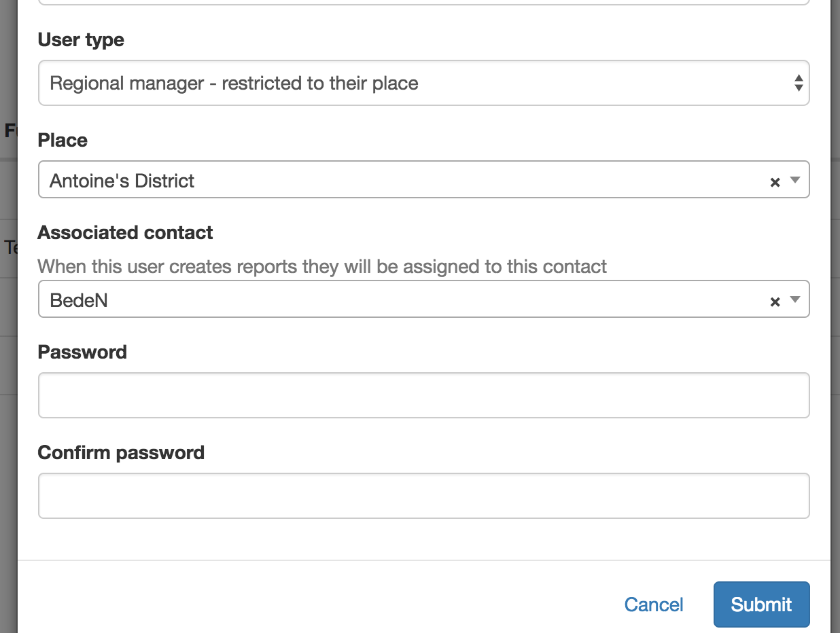
Task: Click the User type label
Action: (x=81, y=40)
